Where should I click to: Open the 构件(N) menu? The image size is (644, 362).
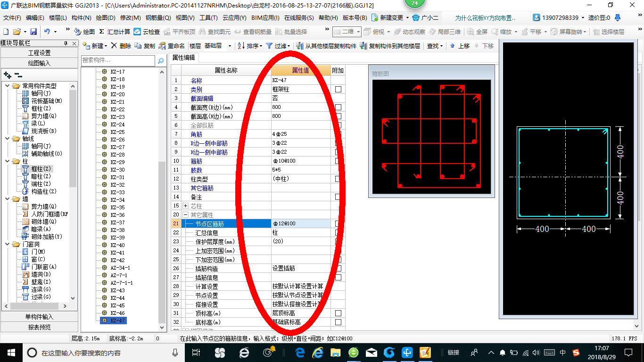(x=81, y=18)
